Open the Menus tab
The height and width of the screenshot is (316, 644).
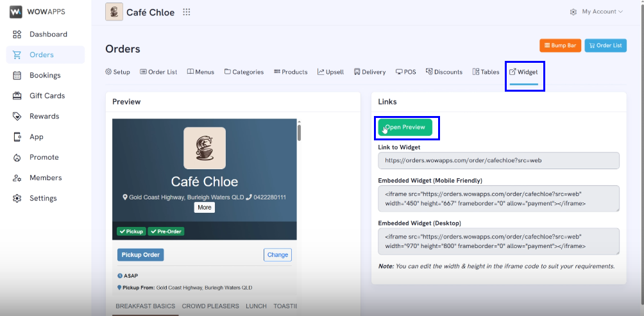pyautogui.click(x=200, y=72)
